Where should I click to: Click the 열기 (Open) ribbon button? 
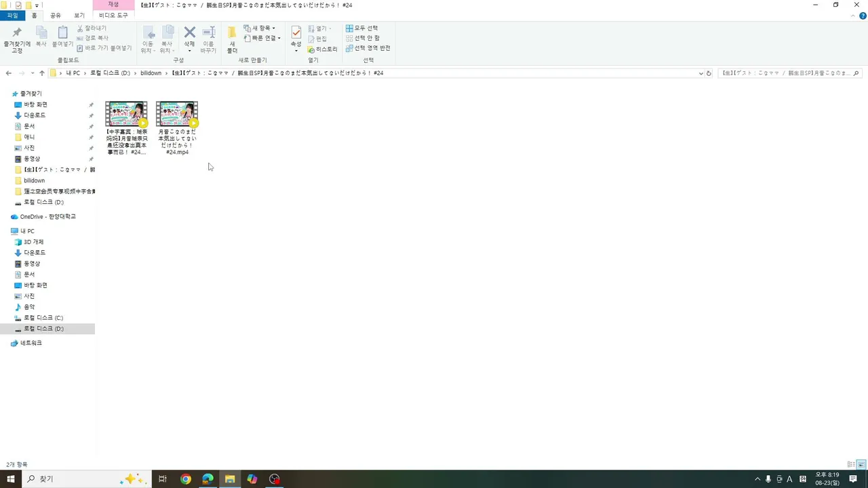pyautogui.click(x=319, y=28)
